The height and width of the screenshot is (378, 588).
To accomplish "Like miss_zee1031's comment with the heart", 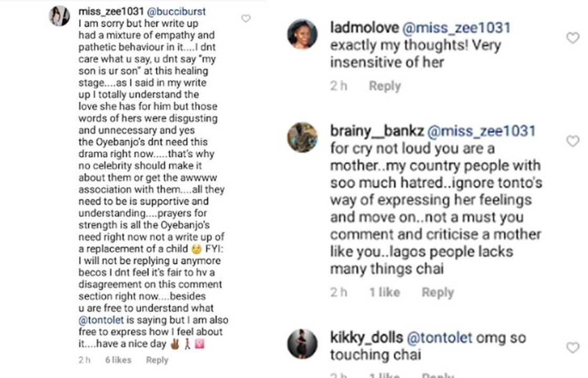I will click(x=246, y=19).
